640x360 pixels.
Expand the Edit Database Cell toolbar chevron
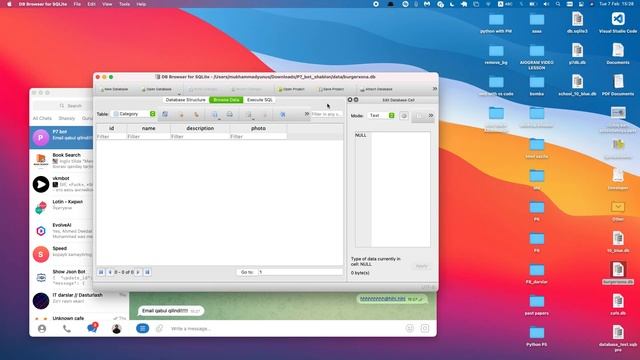coord(431,116)
